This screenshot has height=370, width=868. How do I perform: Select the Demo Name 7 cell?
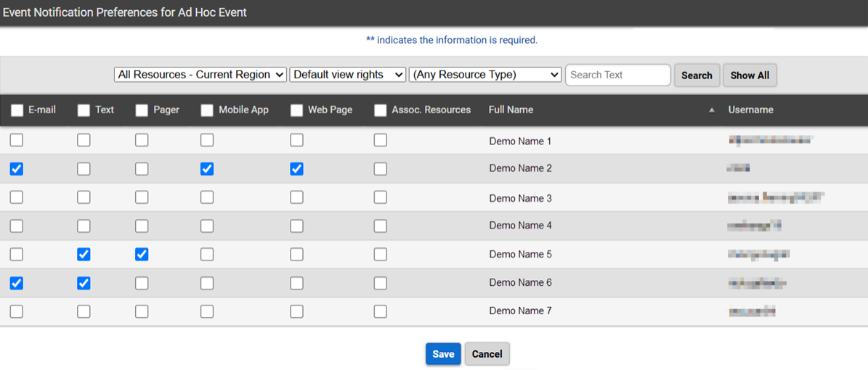pos(520,311)
